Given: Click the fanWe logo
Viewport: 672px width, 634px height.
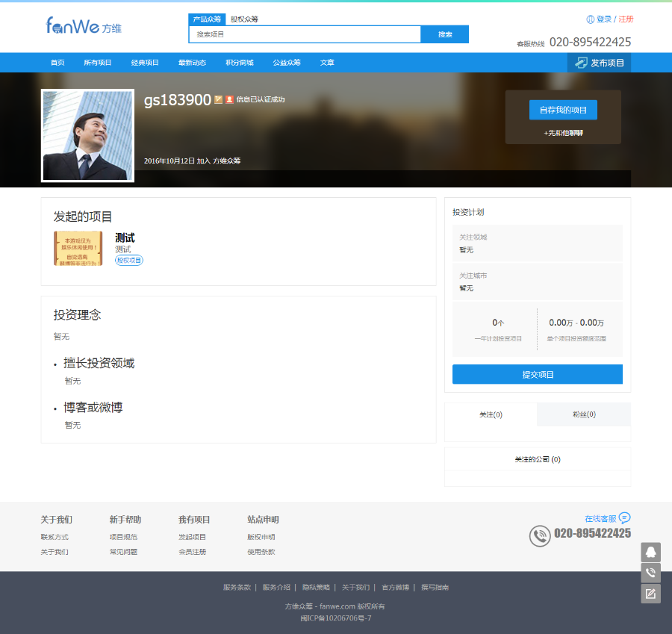Looking at the screenshot, I should click(x=84, y=25).
